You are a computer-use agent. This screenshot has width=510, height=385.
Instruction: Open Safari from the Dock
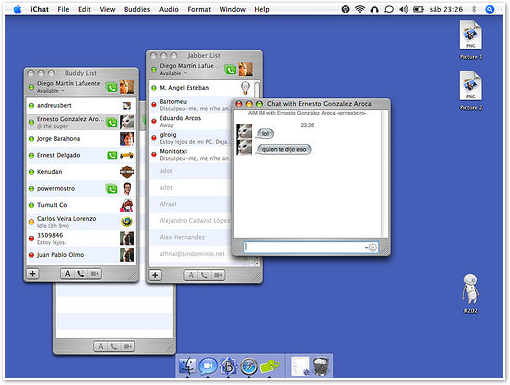(x=249, y=367)
